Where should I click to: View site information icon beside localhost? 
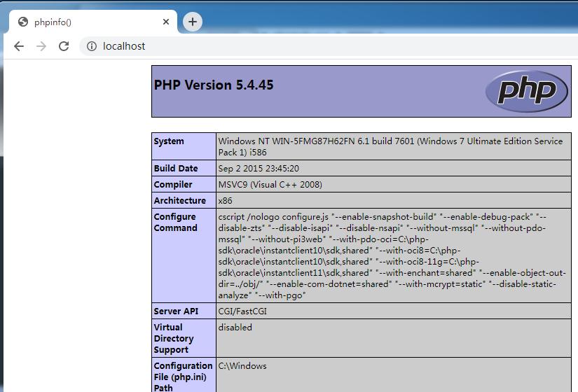92,46
